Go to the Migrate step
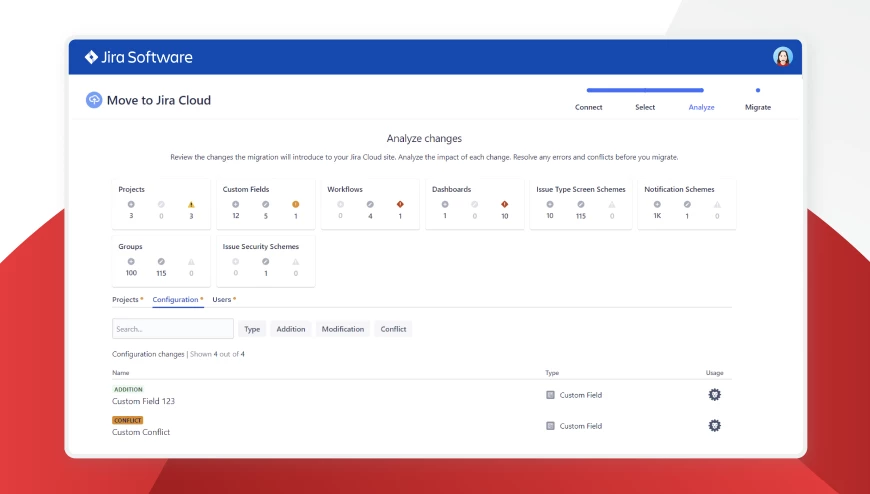The height and width of the screenshot is (494, 870). point(758,107)
